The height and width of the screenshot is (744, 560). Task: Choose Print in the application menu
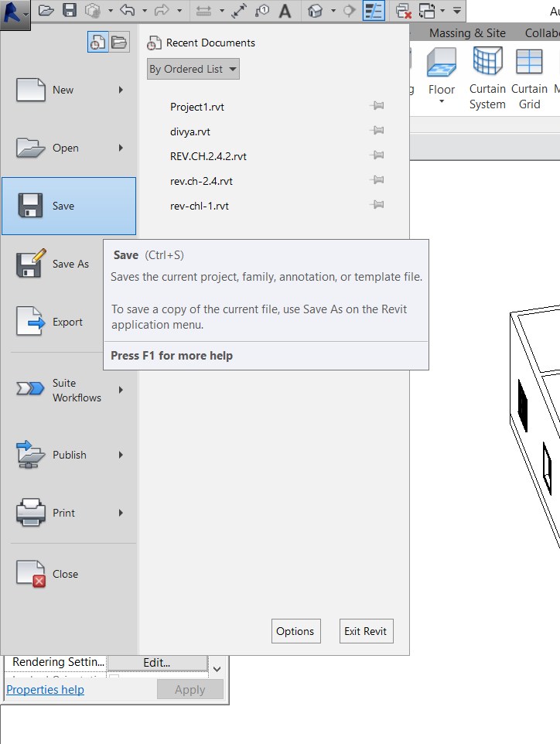tap(69, 513)
